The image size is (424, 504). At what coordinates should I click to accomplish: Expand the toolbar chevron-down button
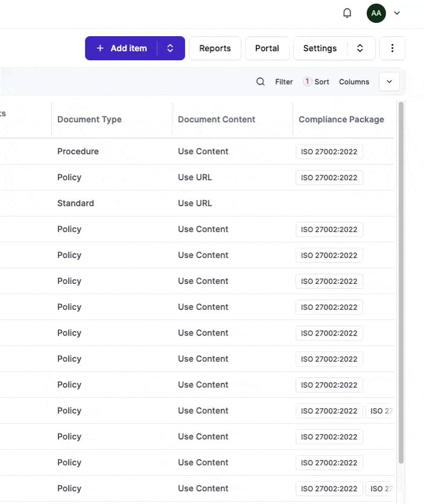click(x=389, y=82)
